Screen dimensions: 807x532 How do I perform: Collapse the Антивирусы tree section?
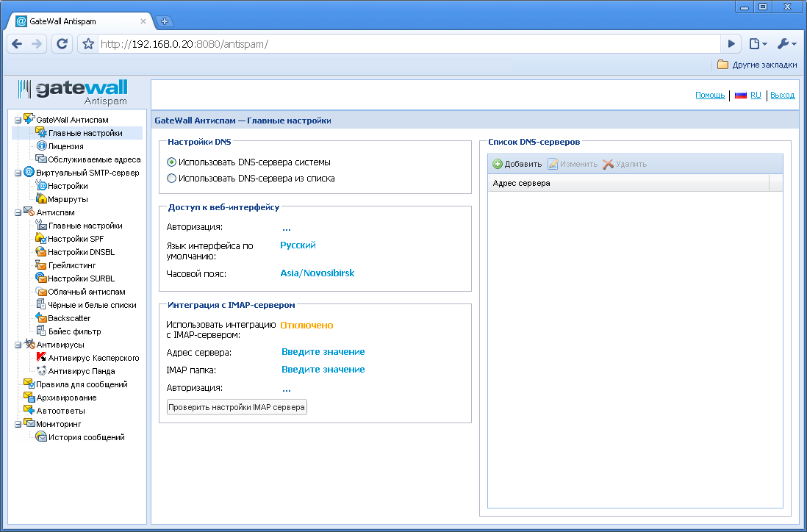click(x=18, y=345)
